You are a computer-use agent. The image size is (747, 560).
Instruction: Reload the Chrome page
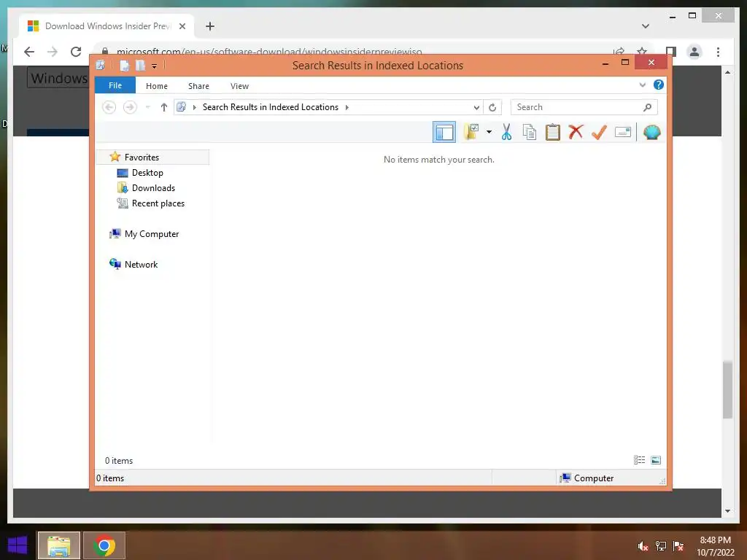coord(76,52)
